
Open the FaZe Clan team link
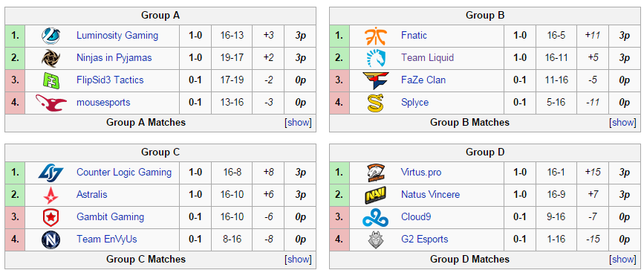[423, 80]
